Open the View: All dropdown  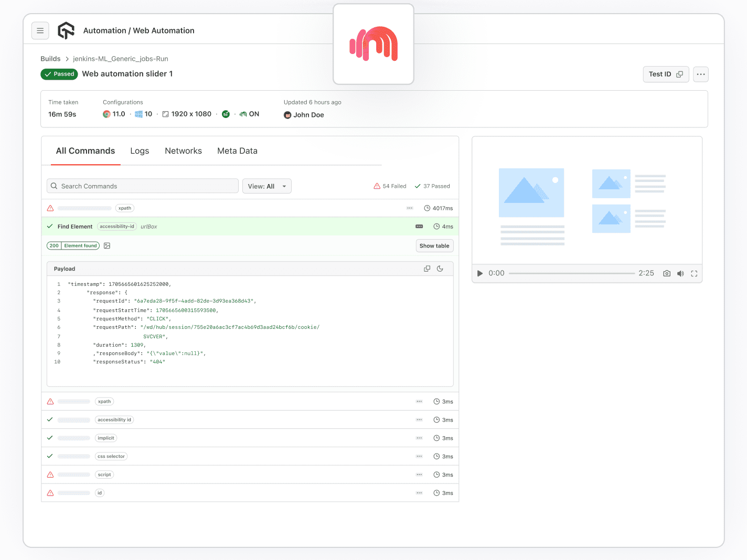[x=266, y=186]
